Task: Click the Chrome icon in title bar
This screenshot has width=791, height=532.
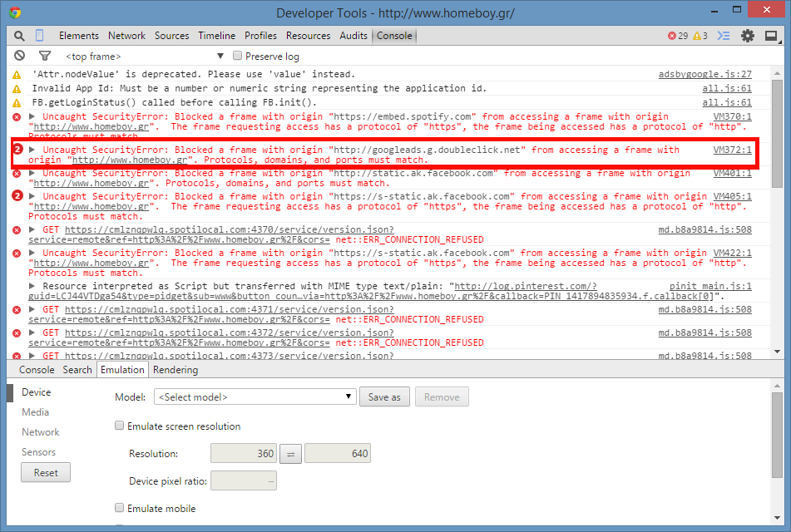Action: (15, 12)
